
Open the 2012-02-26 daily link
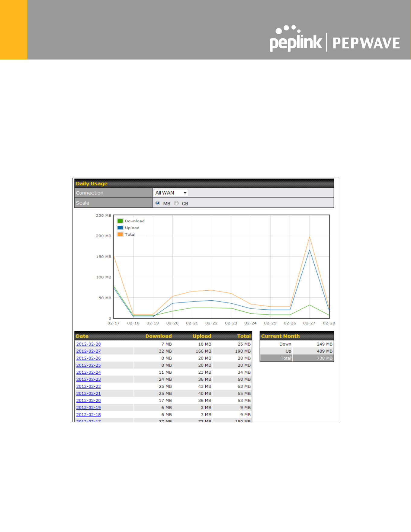coord(88,358)
